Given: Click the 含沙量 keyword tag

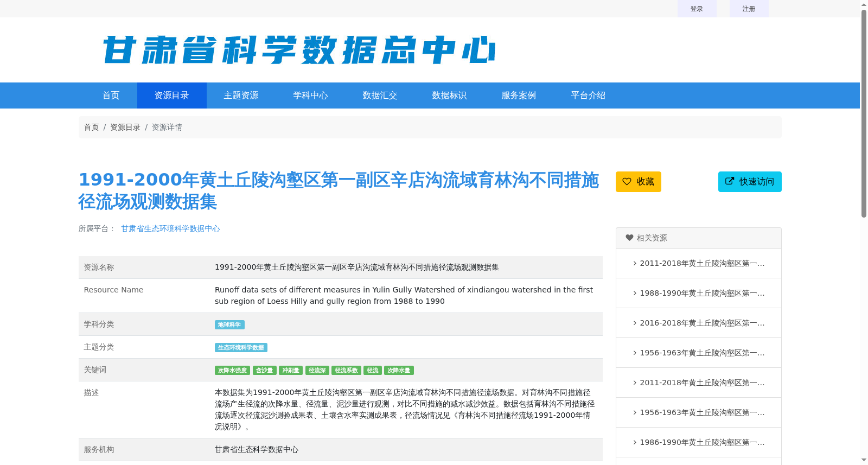Looking at the screenshot, I should (264, 371).
